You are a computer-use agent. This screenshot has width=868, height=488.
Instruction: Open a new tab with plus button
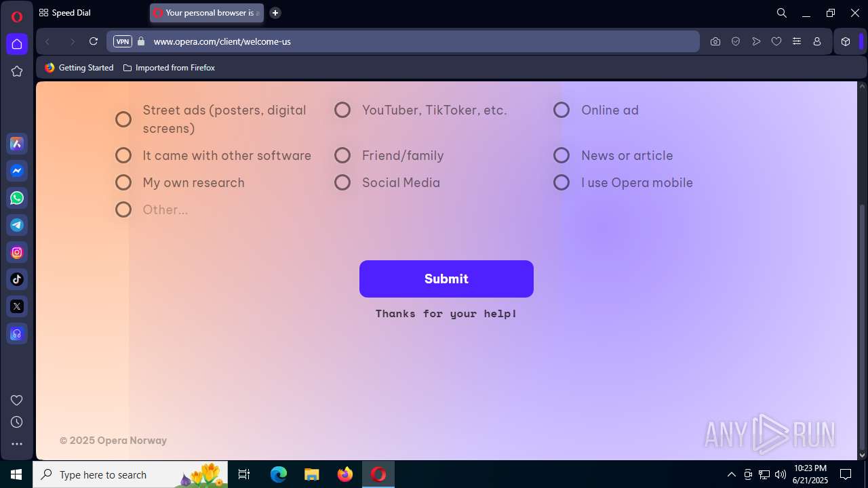[x=275, y=13]
